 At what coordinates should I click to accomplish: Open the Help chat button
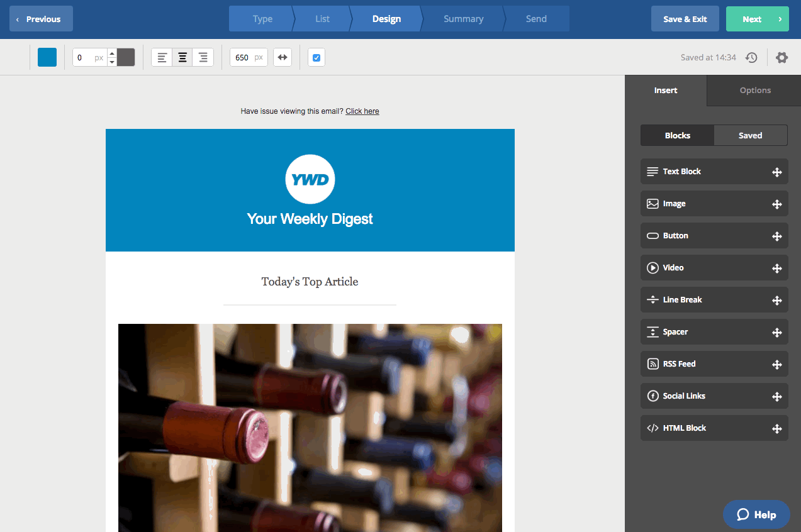[756, 514]
